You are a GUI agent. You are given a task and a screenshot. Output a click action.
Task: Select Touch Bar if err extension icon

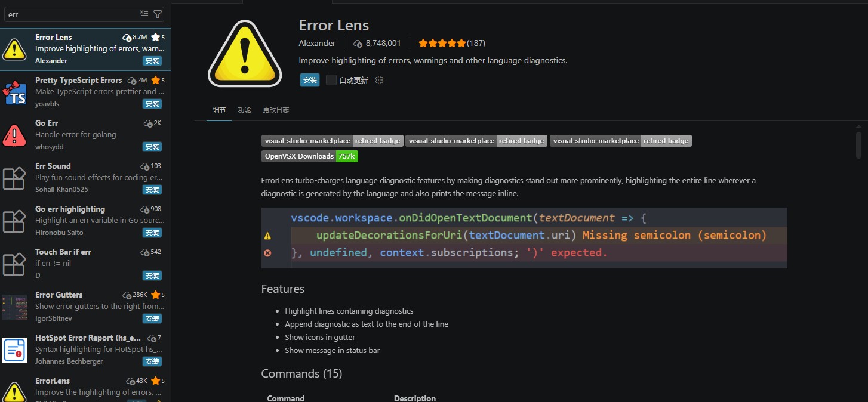pos(14,264)
